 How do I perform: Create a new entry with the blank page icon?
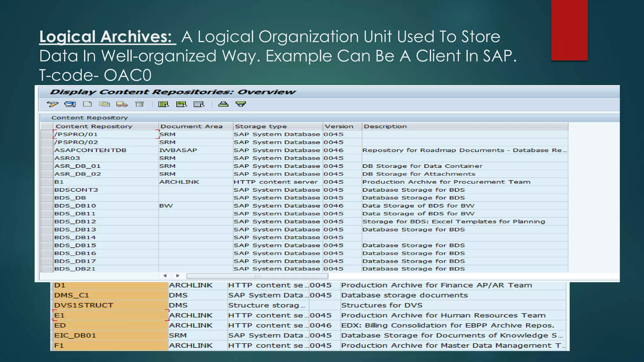(87, 104)
